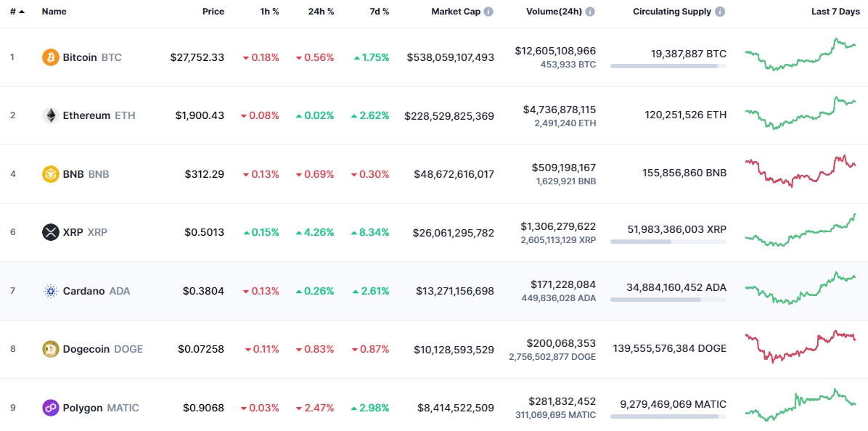Click Dogecoin's 24h volume $200,068,353

click(561, 343)
